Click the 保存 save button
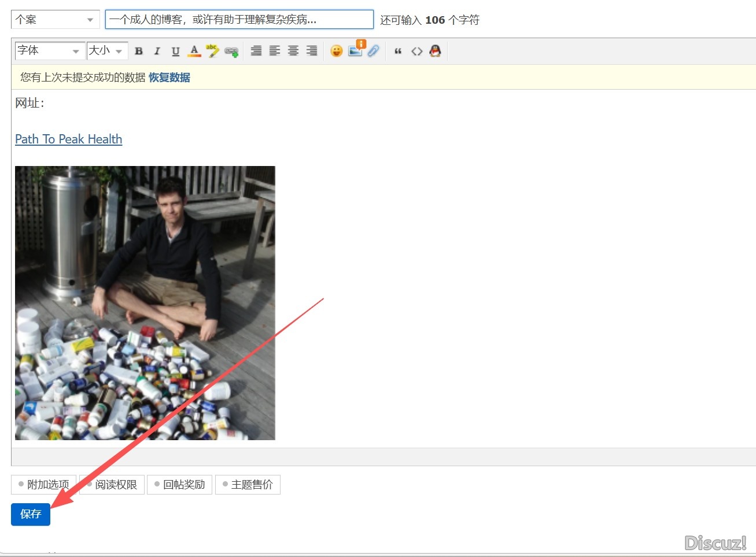 tap(31, 514)
